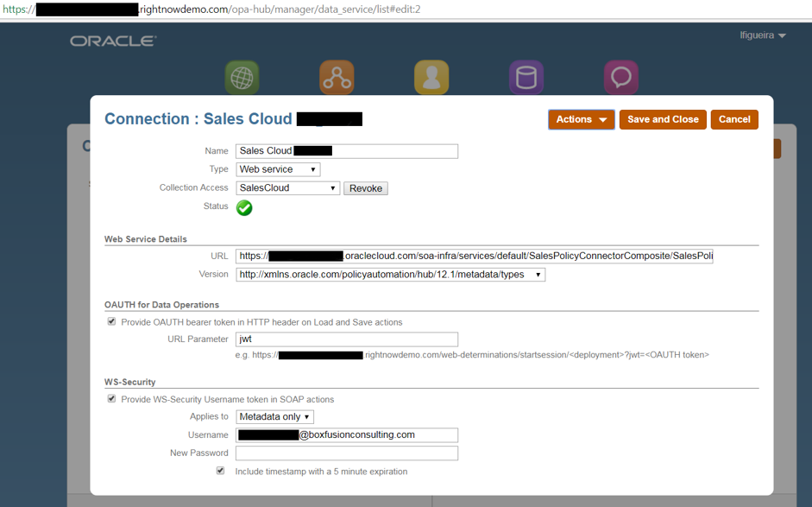This screenshot has width=812, height=507.
Task: Open the Actions dropdown button
Action: [582, 119]
